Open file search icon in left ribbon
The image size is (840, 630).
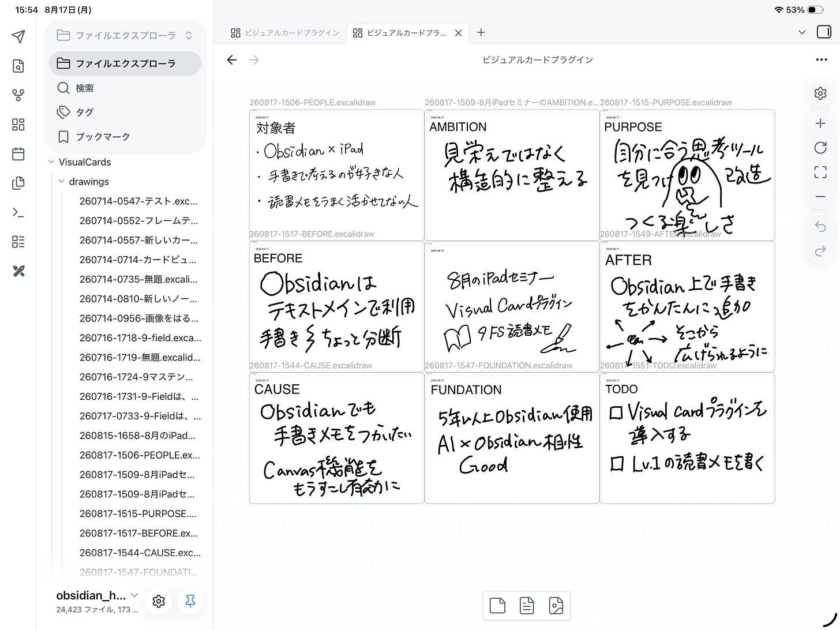click(18, 66)
